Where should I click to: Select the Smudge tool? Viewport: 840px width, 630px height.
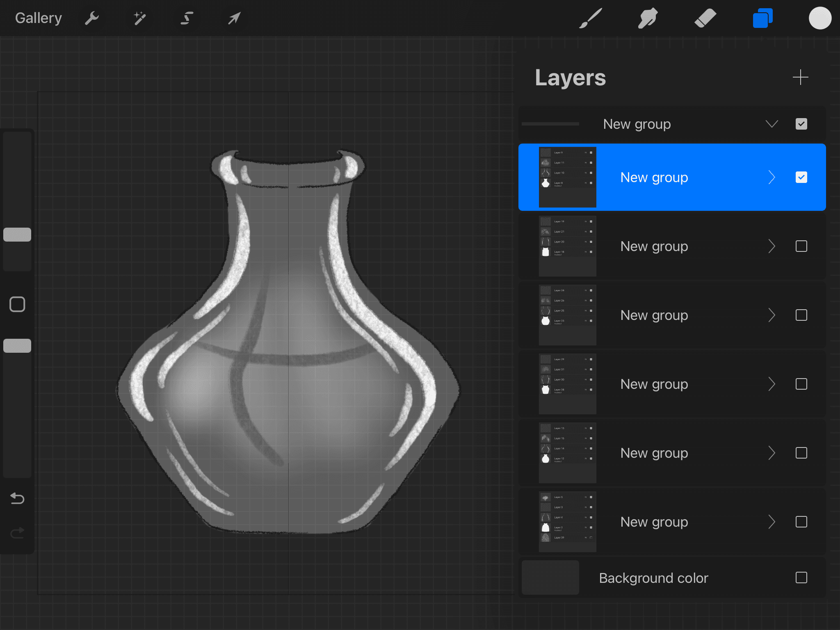[x=648, y=18]
